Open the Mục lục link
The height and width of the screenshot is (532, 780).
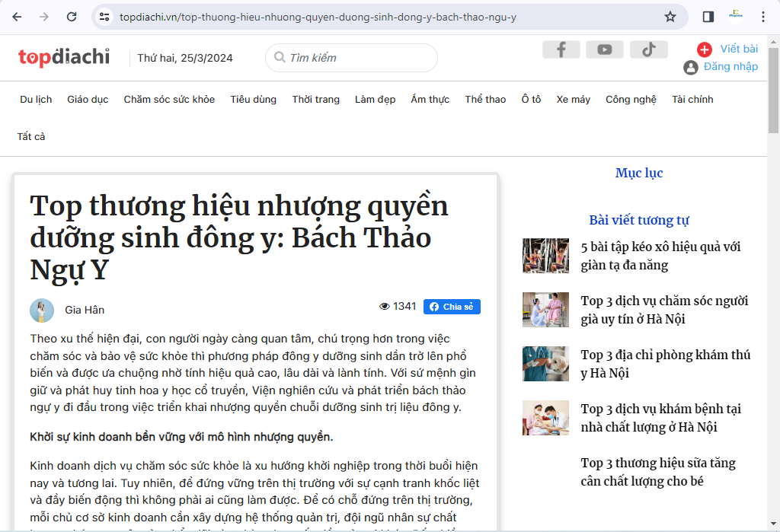[x=640, y=173]
